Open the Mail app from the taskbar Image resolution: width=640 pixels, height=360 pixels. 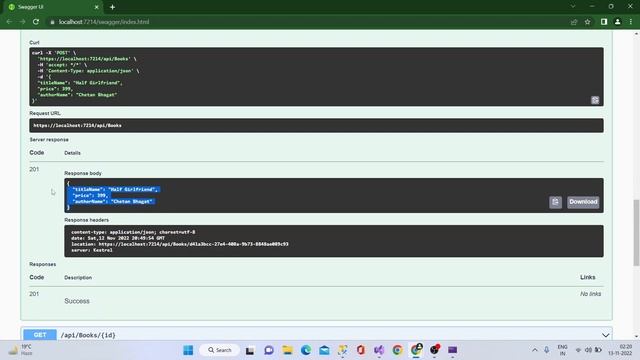pos(324,350)
